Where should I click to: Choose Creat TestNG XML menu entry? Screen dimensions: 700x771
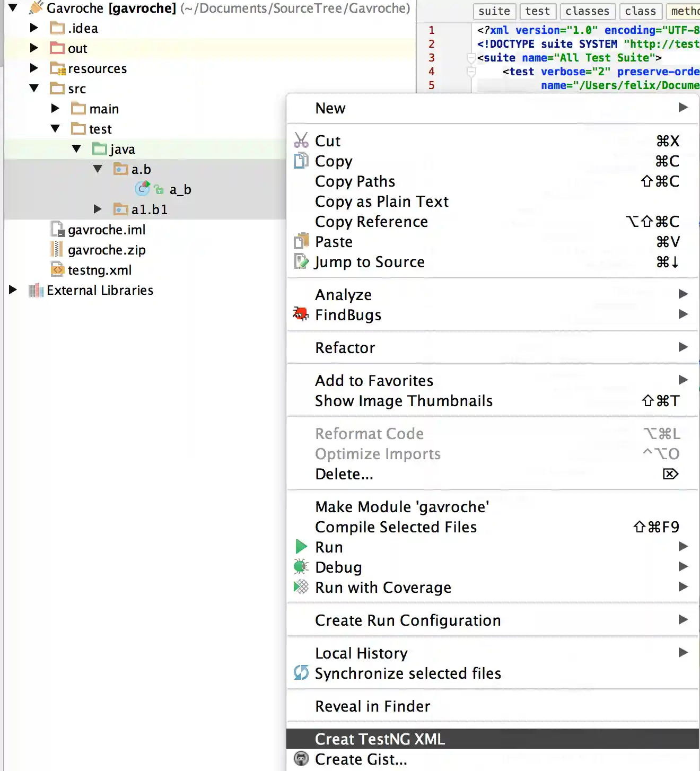(x=380, y=739)
